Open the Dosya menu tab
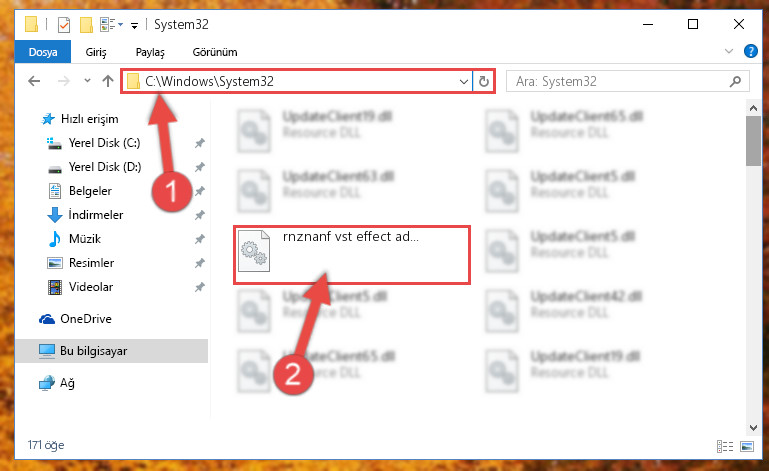The width and height of the screenshot is (769, 471). [43, 52]
